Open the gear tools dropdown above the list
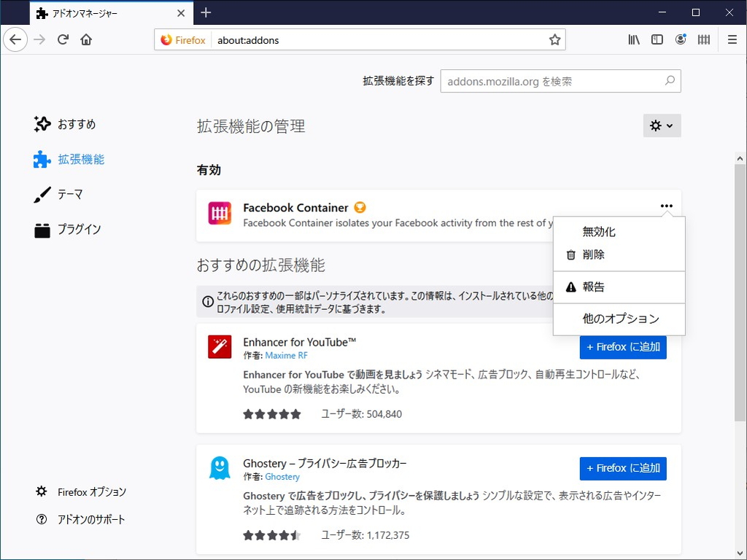This screenshot has width=747, height=560. click(661, 125)
